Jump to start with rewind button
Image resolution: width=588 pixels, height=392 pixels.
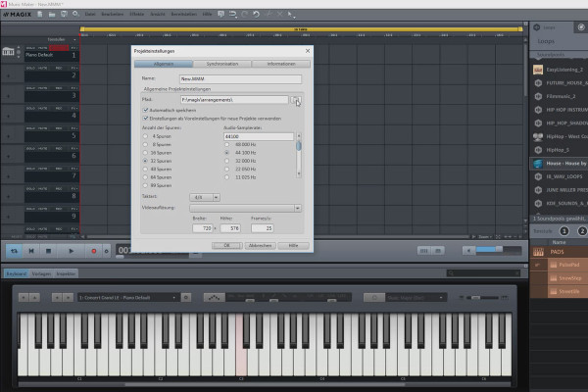coord(31,251)
